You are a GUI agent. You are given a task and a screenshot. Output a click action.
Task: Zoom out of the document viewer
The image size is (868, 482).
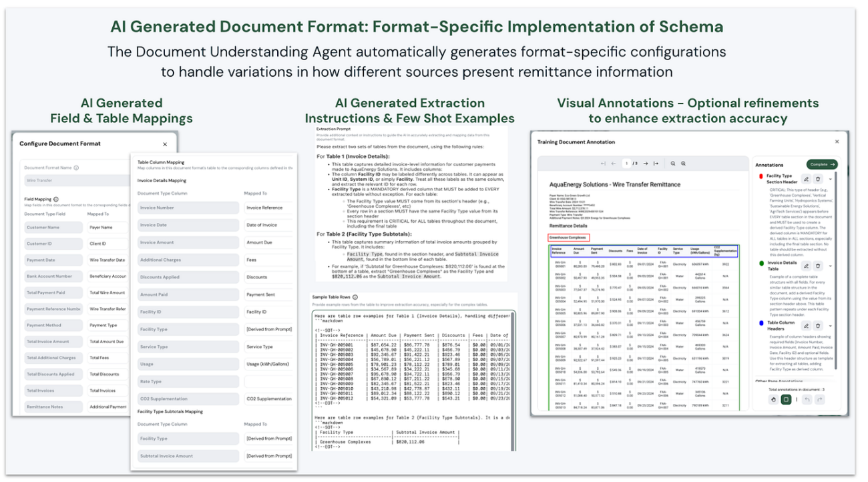pos(684,163)
